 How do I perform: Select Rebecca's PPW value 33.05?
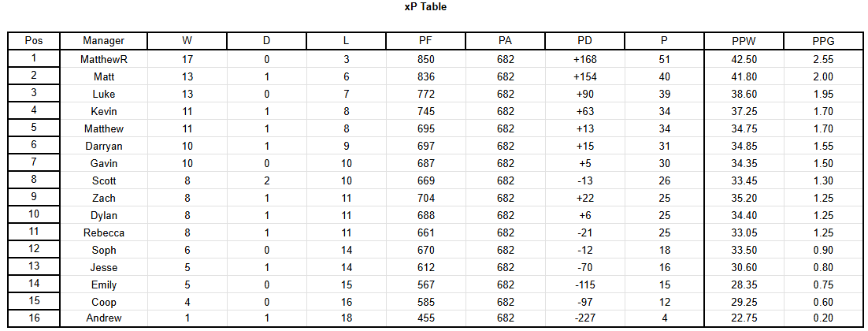pyautogui.click(x=744, y=232)
